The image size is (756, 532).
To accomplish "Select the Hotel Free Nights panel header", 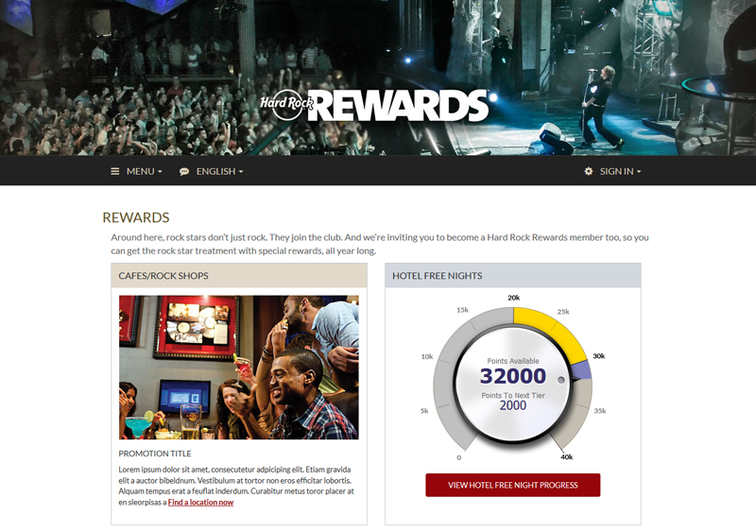I will (513, 275).
